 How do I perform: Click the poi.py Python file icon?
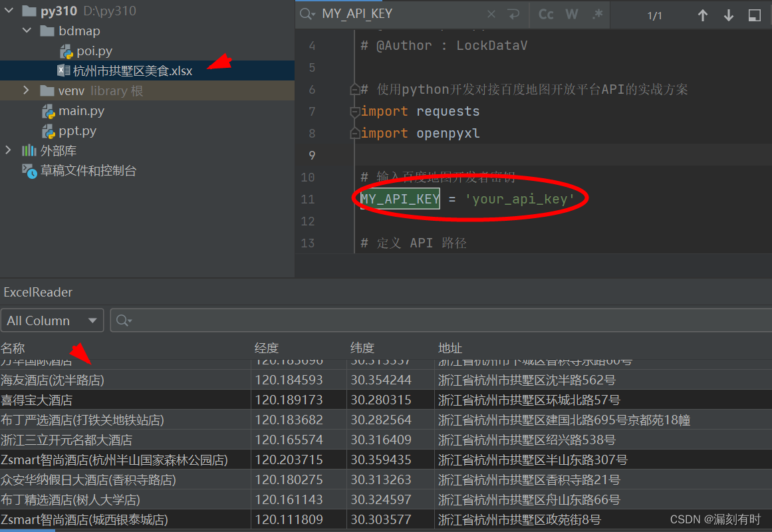[66, 51]
